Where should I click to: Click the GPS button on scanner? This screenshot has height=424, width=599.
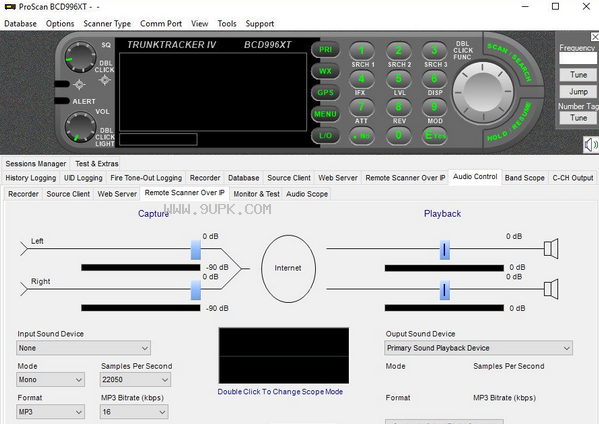[325, 92]
